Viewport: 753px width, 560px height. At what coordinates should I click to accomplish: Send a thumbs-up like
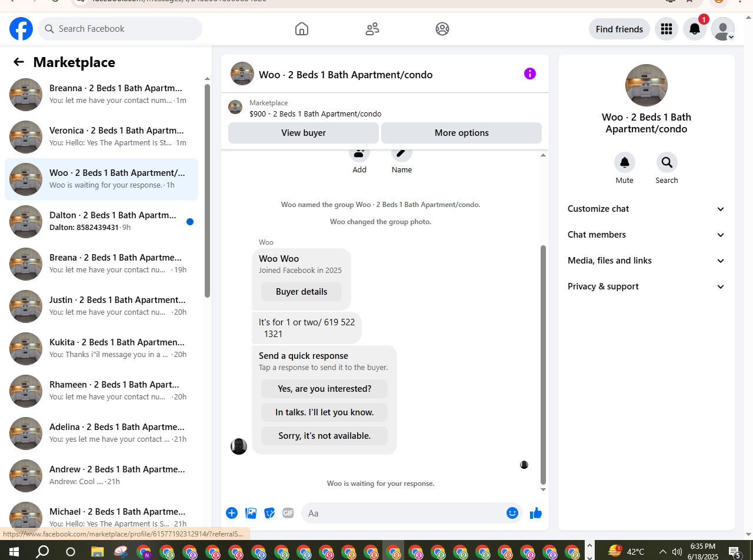click(535, 513)
